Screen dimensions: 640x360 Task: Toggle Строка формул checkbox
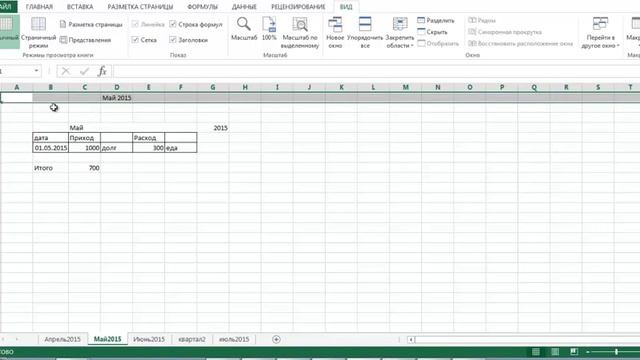click(173, 24)
